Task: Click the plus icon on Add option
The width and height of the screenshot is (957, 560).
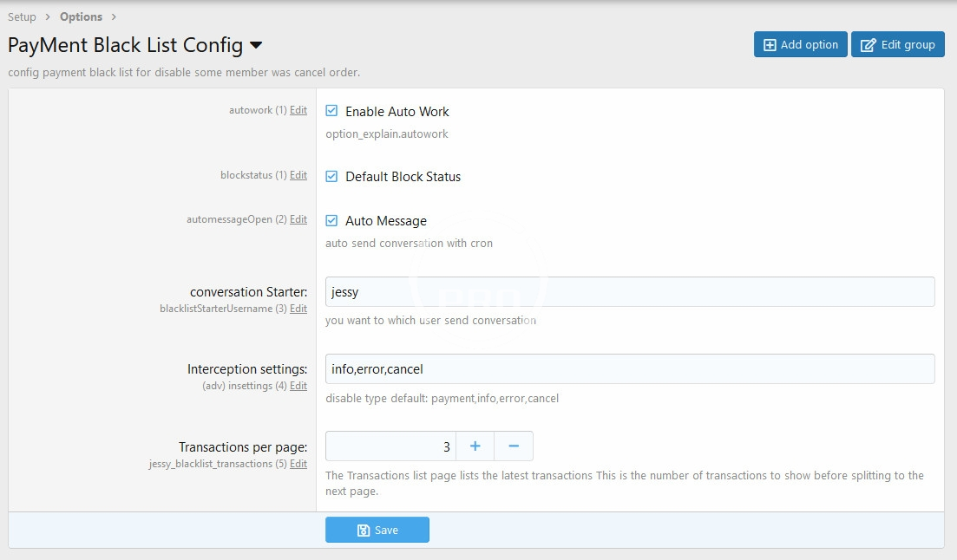Action: click(769, 45)
